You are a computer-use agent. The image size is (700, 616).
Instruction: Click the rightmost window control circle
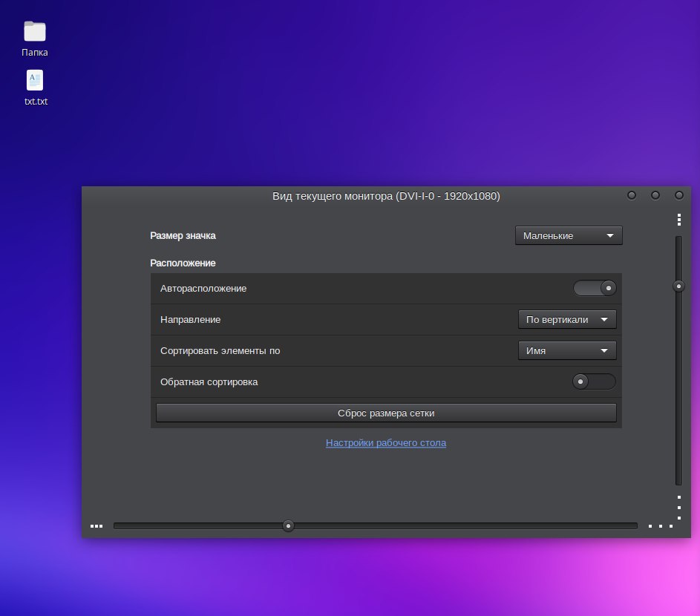tap(679, 195)
